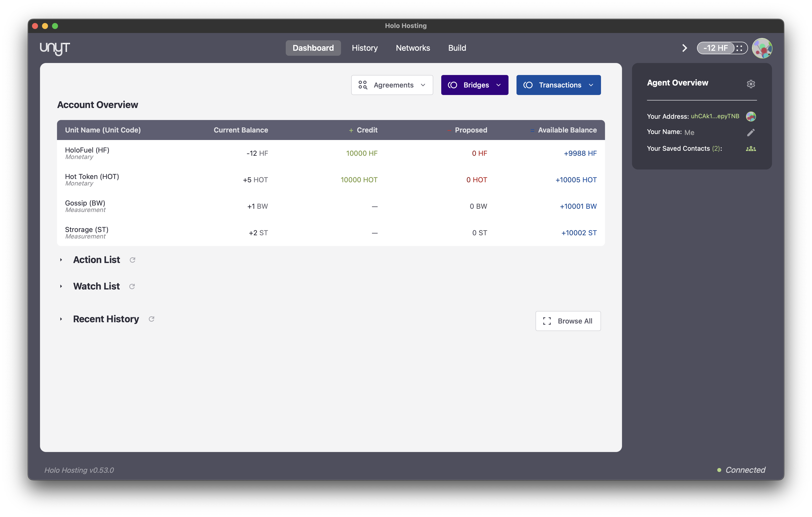Switch to the History tab
Viewport: 812px width, 517px height.
click(x=365, y=48)
